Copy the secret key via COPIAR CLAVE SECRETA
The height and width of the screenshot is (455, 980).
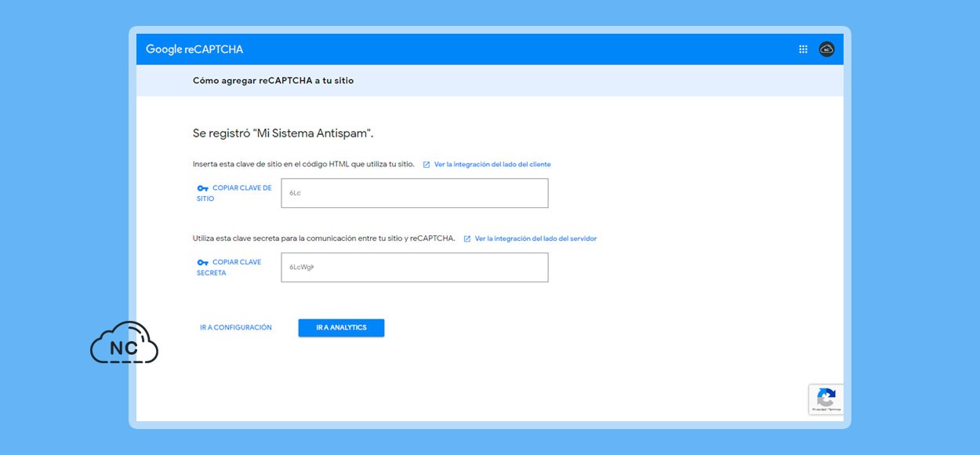tap(230, 268)
